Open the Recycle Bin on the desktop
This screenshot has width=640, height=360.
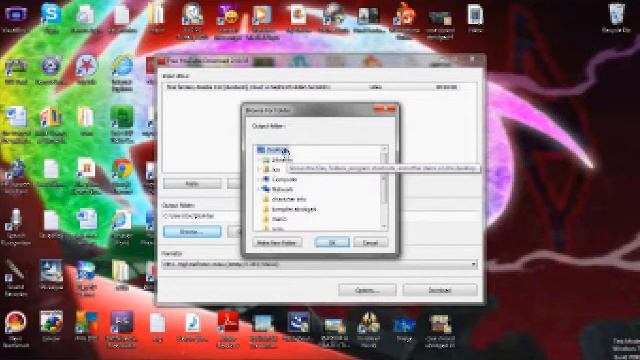(616, 18)
